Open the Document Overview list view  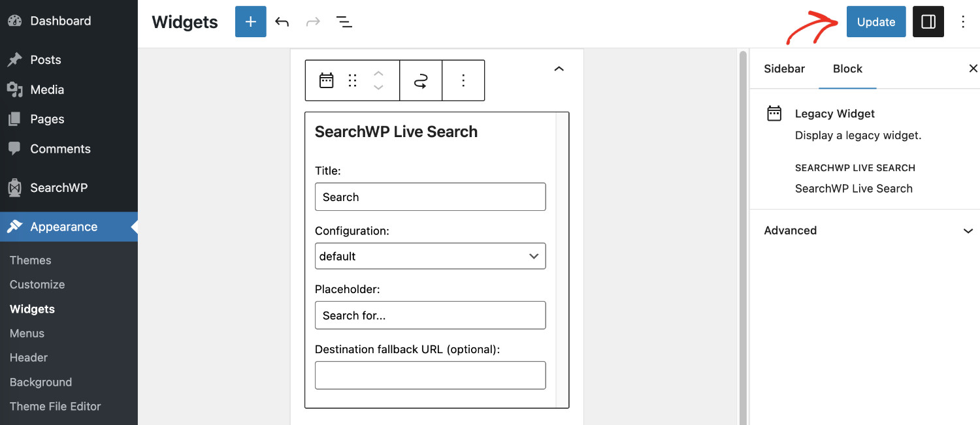pyautogui.click(x=344, y=22)
